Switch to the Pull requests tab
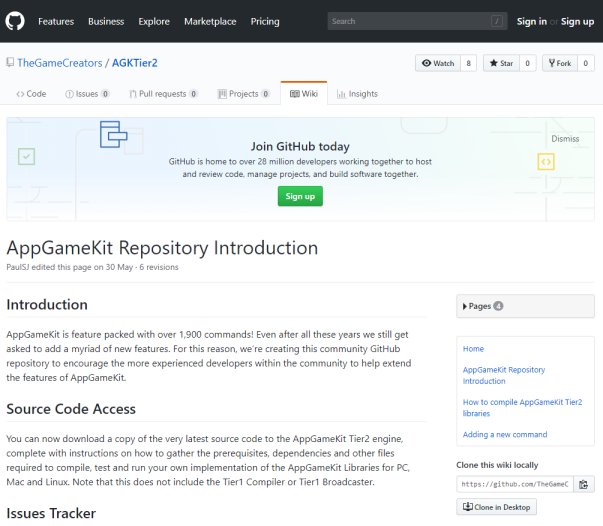 tap(163, 94)
